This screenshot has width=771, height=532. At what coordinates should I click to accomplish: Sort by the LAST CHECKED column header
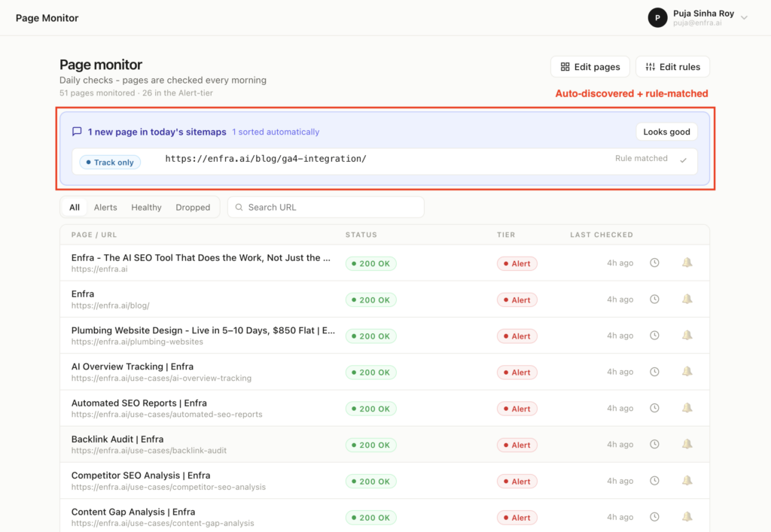tap(602, 235)
